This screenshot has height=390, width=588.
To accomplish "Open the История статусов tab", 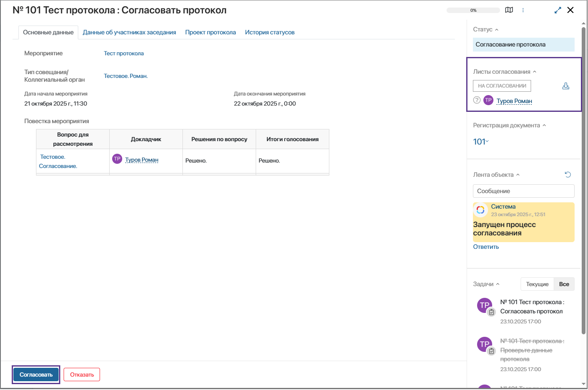I will tap(270, 32).
